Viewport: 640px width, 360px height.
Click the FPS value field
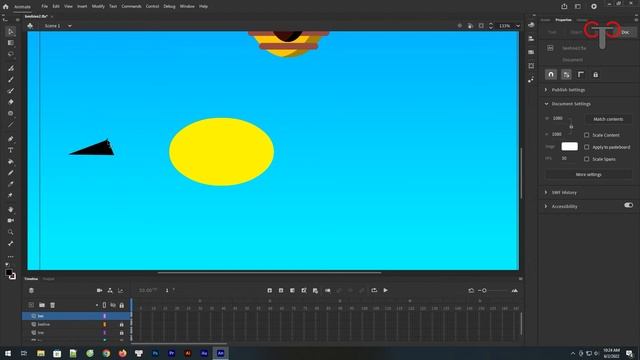point(565,158)
